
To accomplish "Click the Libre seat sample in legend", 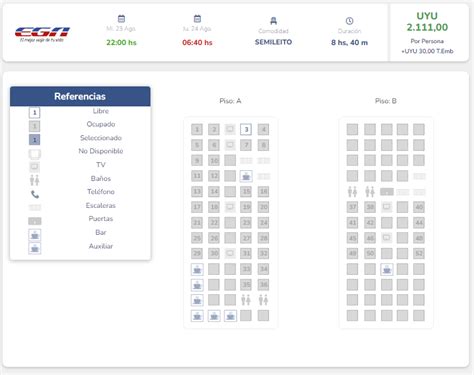I will pyautogui.click(x=35, y=112).
